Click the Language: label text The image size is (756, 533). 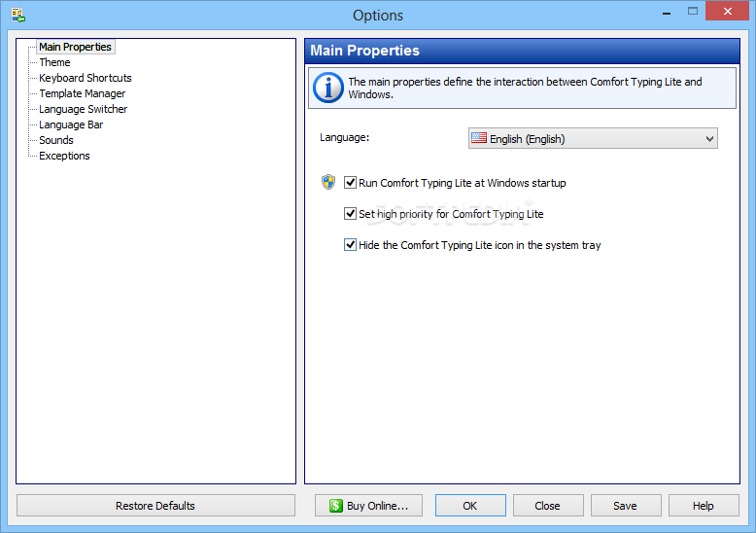344,137
